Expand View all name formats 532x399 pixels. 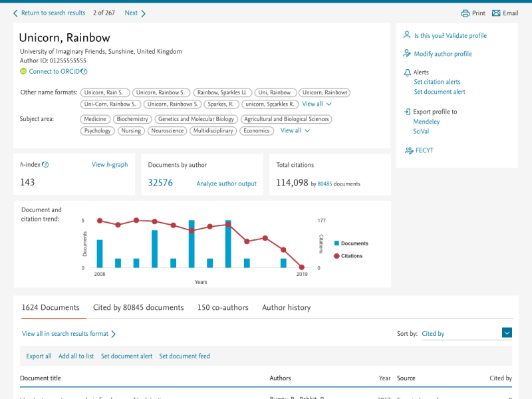pos(317,104)
